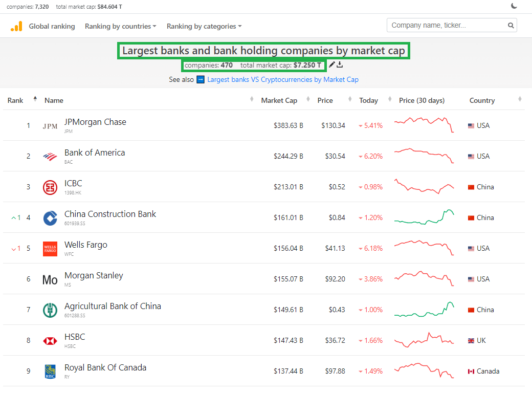Viewport: 532px width, 393px height.
Task: Sort table by Rank column header
Action: [x=15, y=101]
